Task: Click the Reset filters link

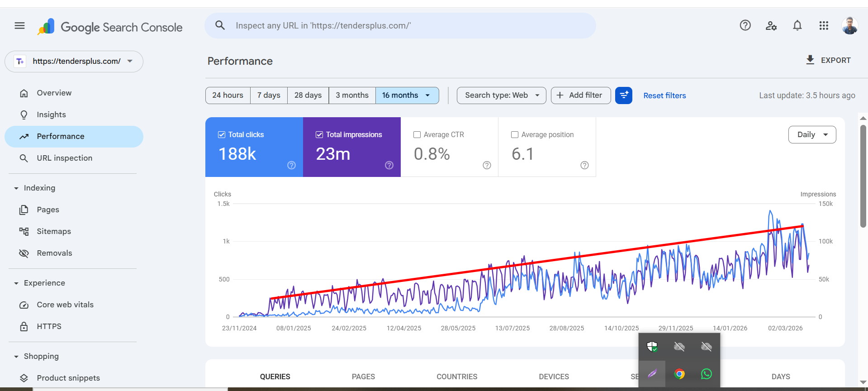Action: [664, 95]
